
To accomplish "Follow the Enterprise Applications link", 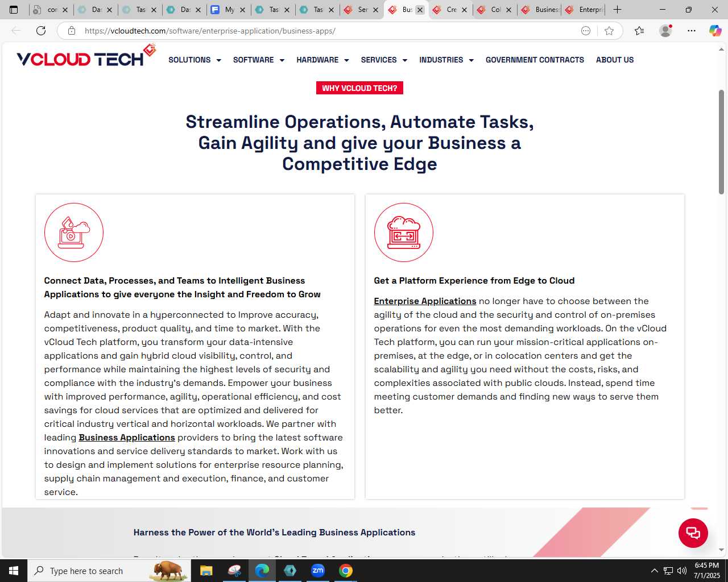I will tap(425, 301).
